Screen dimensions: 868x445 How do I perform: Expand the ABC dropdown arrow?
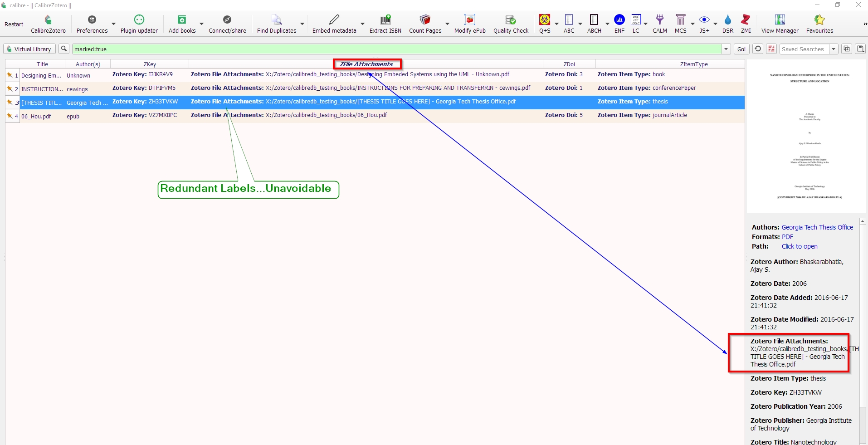pyautogui.click(x=580, y=24)
